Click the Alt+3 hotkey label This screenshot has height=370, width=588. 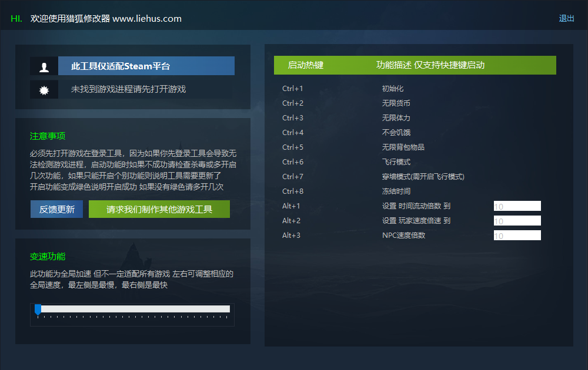(292, 235)
